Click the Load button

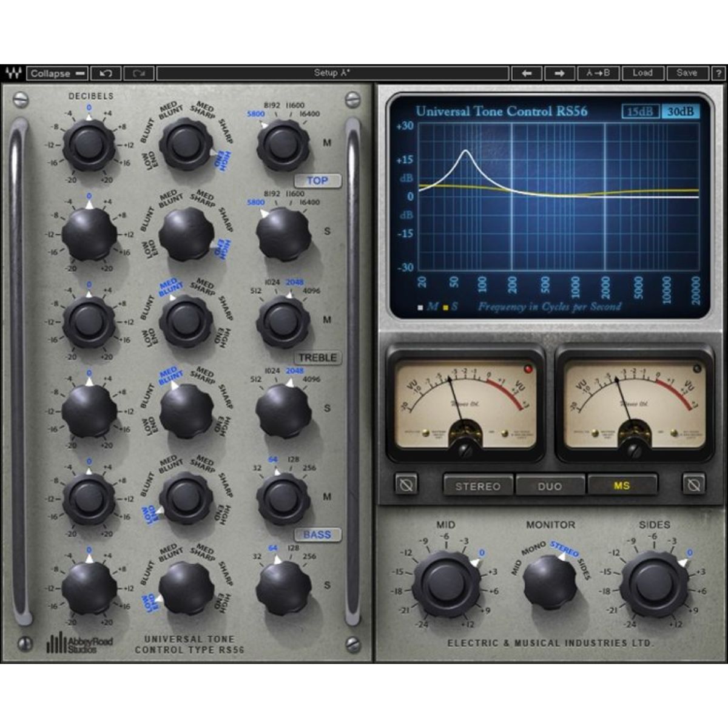pos(643,73)
